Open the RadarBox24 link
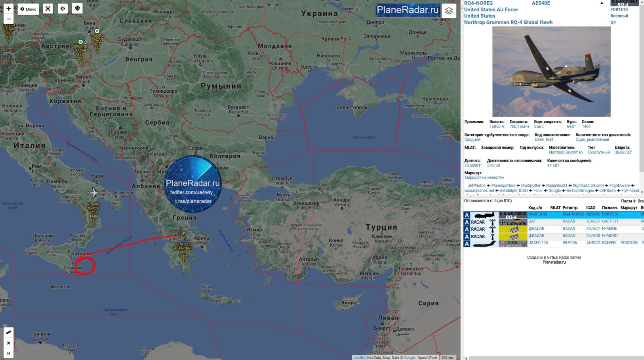Screen dimensions: 644x360 pyautogui.click(x=557, y=185)
